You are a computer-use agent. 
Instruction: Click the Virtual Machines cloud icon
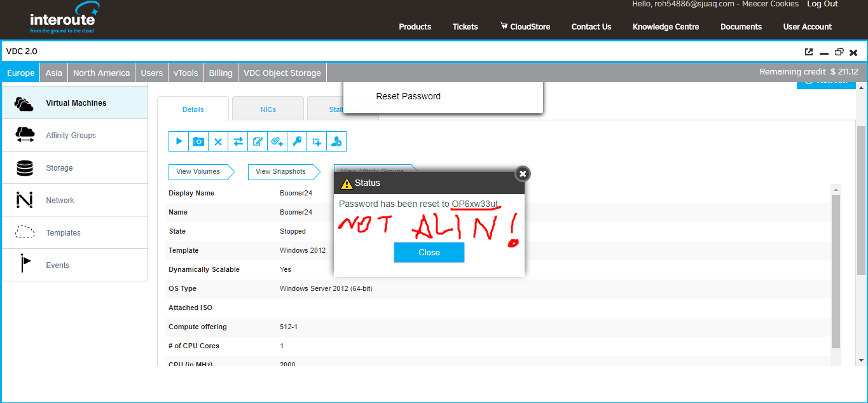click(24, 103)
